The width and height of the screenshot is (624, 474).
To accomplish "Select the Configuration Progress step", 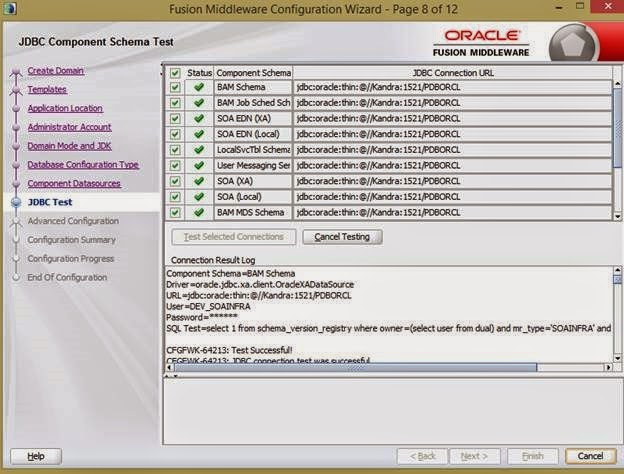I will 70,259.
